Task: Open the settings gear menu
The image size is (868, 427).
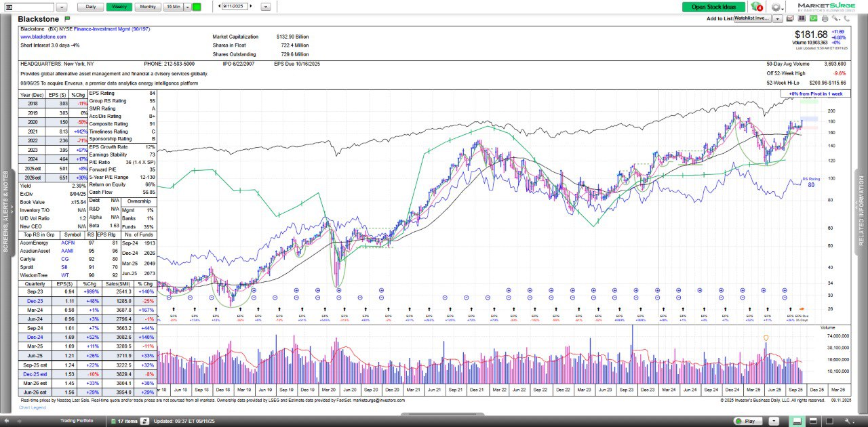Action: (x=776, y=7)
